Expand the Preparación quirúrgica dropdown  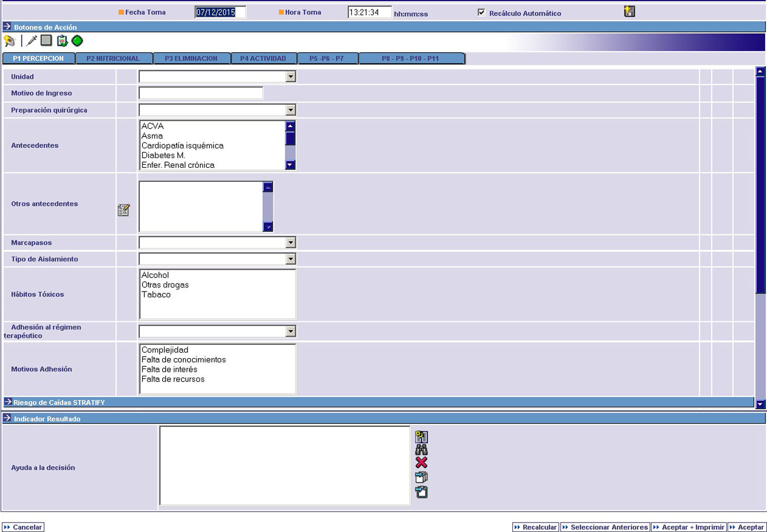coord(290,110)
